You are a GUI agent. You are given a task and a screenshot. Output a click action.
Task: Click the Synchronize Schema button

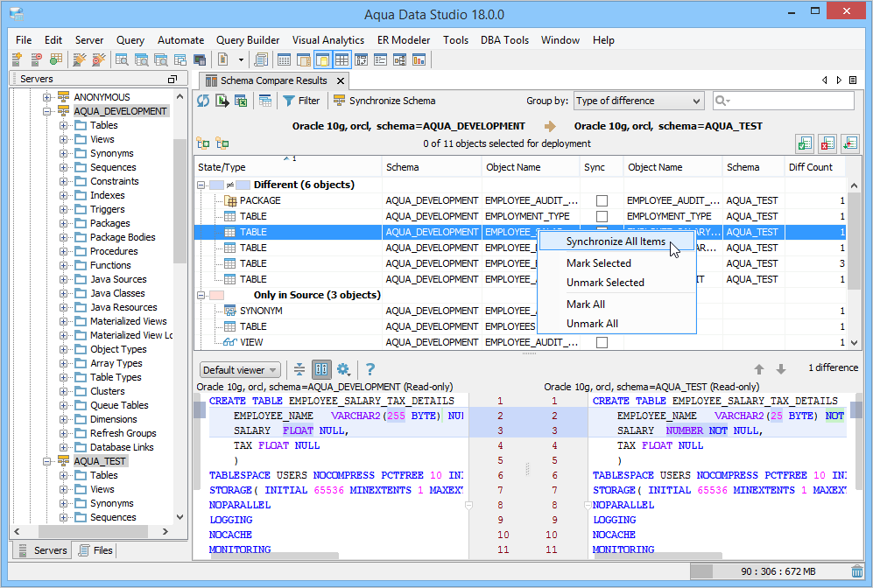point(384,101)
